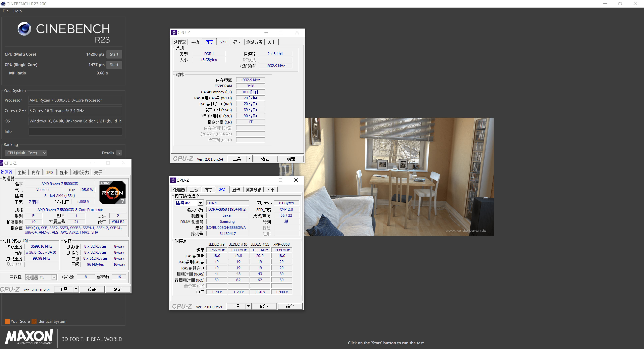The width and height of the screenshot is (644, 349).
Task: Switch to 主板 tab in processor CPU-Z window
Action: click(21, 173)
